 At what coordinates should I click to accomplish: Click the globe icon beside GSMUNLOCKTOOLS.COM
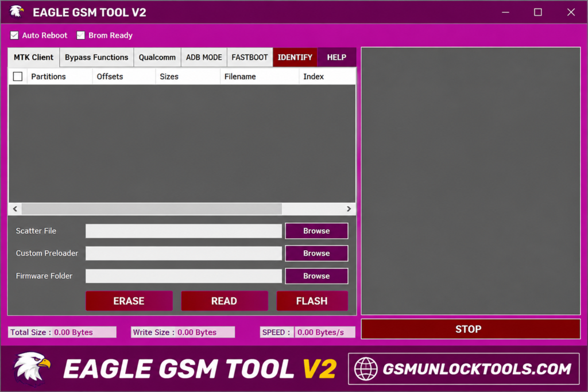coord(366,369)
